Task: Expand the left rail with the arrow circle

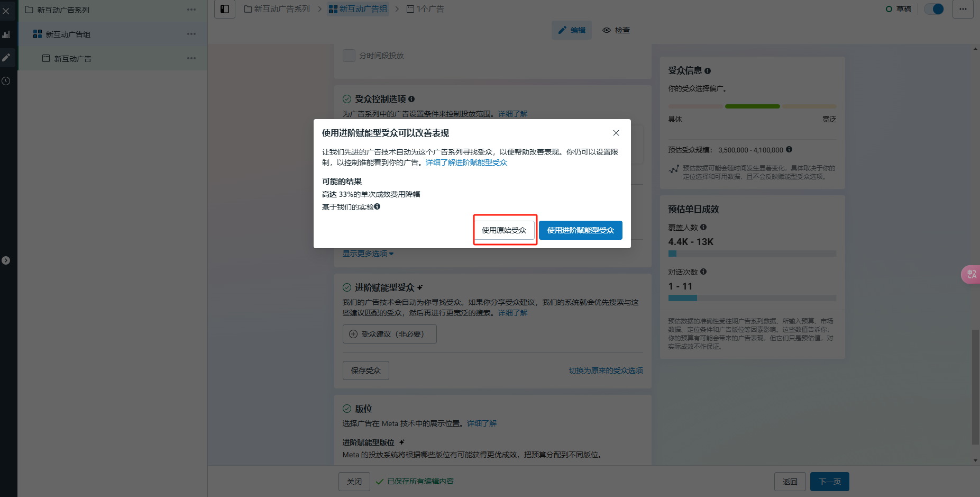Action: [6, 260]
